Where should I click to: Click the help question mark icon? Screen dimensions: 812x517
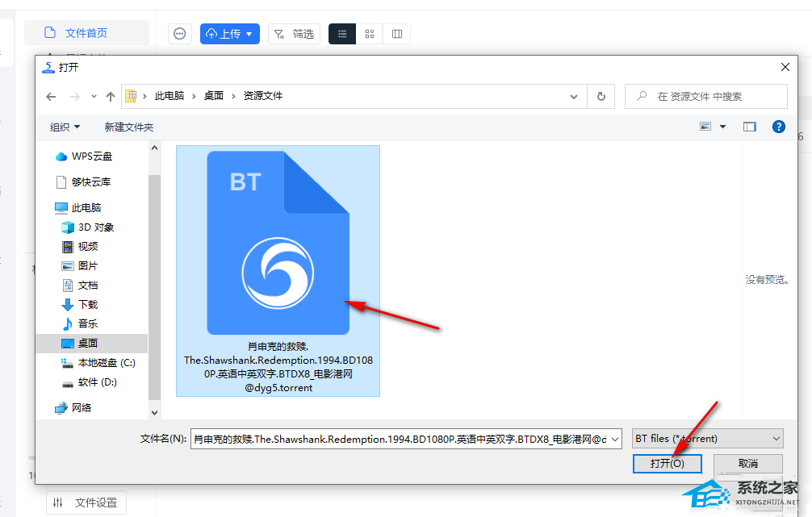778,127
